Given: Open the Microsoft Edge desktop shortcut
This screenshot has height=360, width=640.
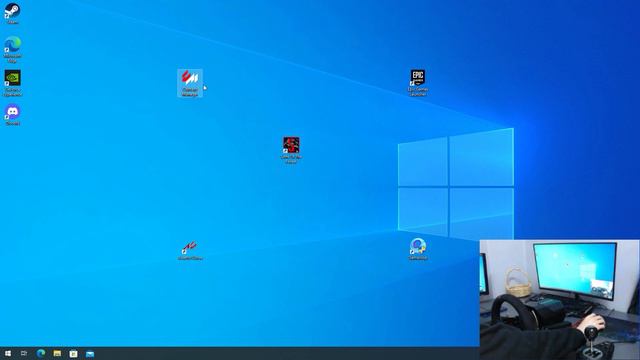Looking at the screenshot, I should 12,49.
